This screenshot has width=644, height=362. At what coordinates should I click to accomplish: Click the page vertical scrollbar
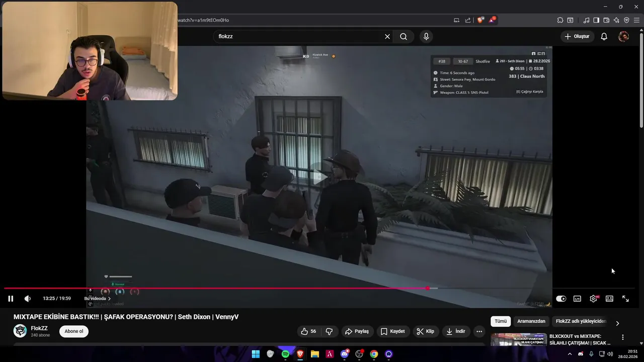641,80
